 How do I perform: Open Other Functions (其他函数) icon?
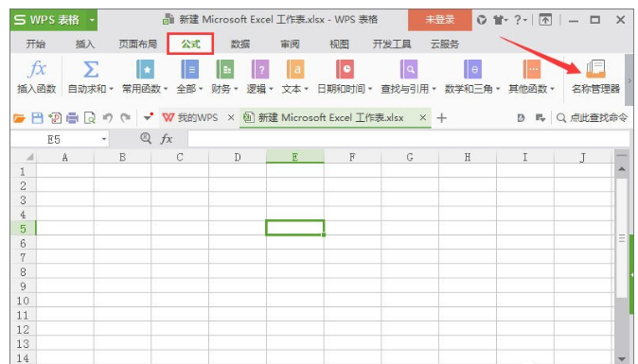(531, 69)
